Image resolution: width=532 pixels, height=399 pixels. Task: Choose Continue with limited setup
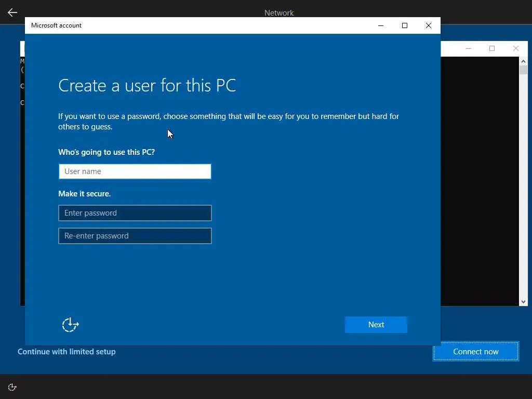tap(66, 352)
